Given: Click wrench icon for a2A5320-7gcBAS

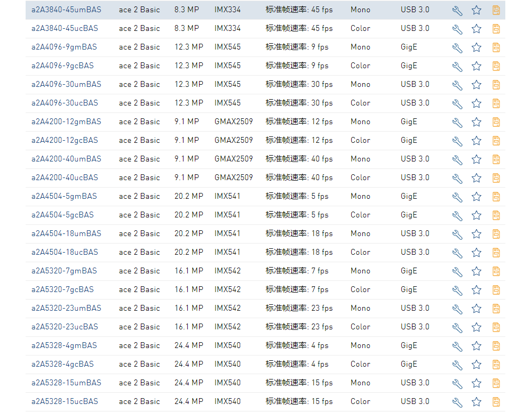Looking at the screenshot, I should [x=457, y=290].
